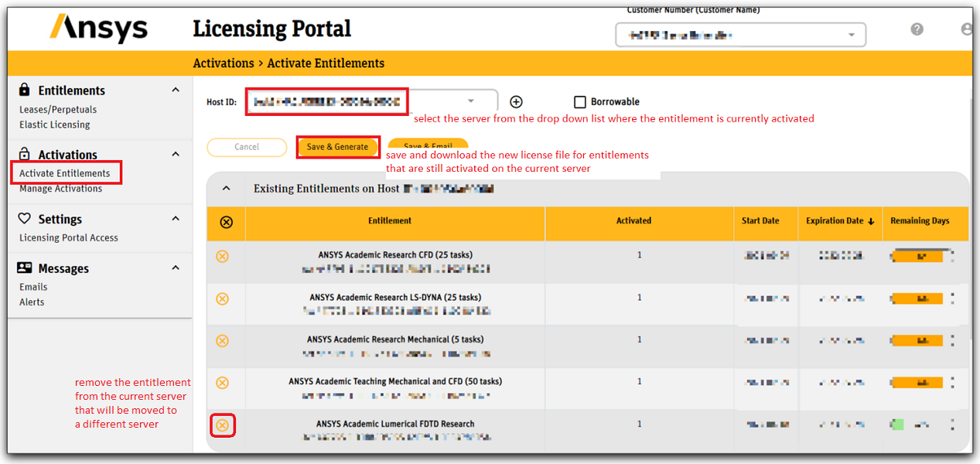Screen dimensions: 980x464
Task: Collapse the Entitlements sidebar section
Action: (x=176, y=90)
